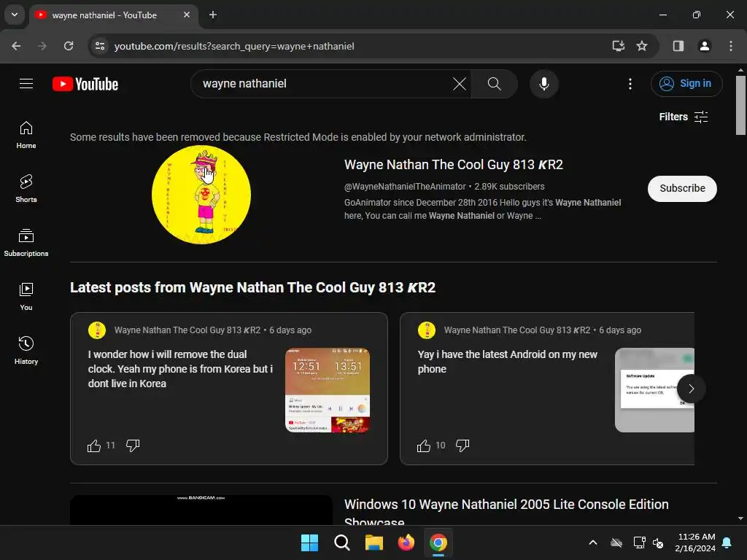This screenshot has height=560, width=747.
Task: Open small avatar on Android post
Action: coord(427,330)
